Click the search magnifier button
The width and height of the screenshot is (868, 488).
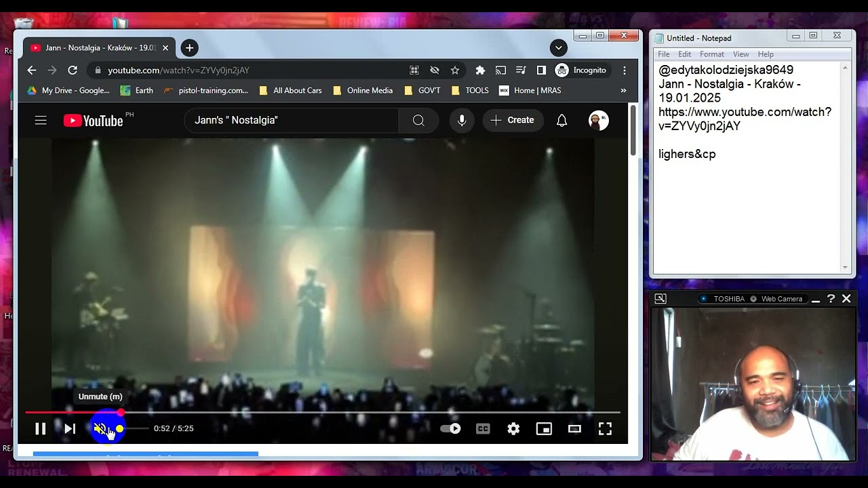tap(418, 120)
